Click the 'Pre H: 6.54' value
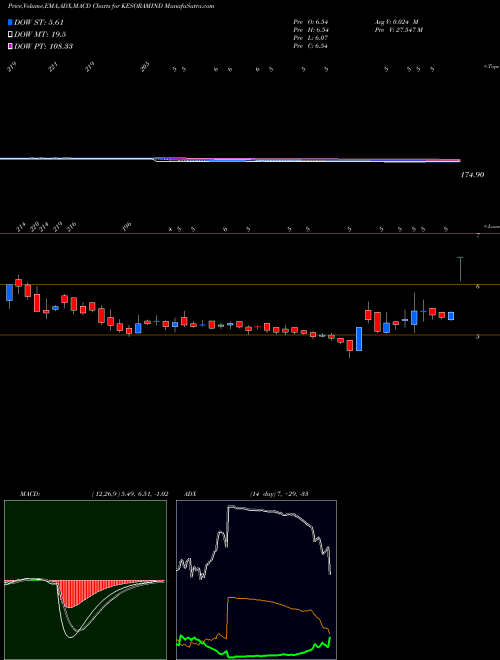Image resolution: width=500 pixels, height=660 pixels. point(311,30)
